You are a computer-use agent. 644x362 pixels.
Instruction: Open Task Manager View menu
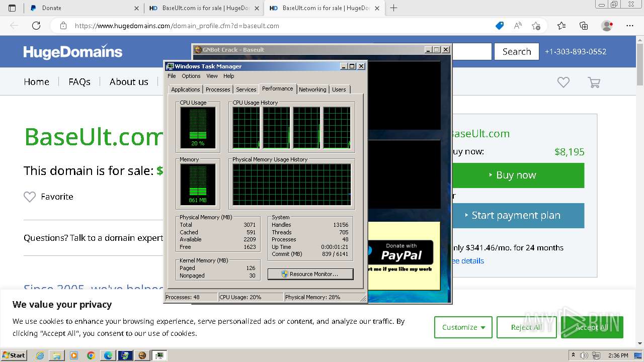point(212,76)
